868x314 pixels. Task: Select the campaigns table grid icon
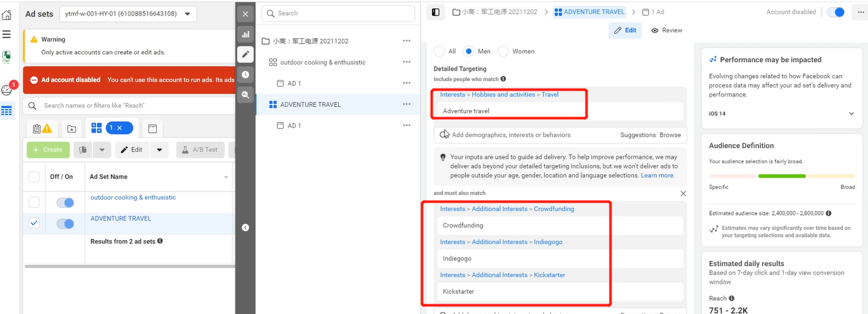6,111
